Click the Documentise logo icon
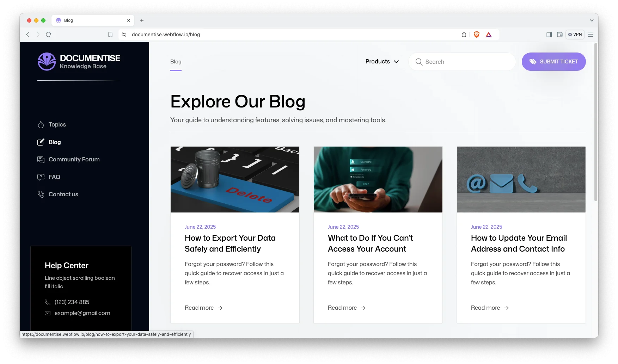The width and height of the screenshot is (618, 364). [x=47, y=62]
